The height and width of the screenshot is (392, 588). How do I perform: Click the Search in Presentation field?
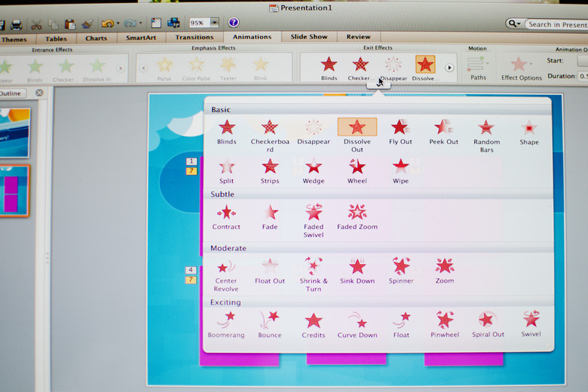[x=556, y=24]
